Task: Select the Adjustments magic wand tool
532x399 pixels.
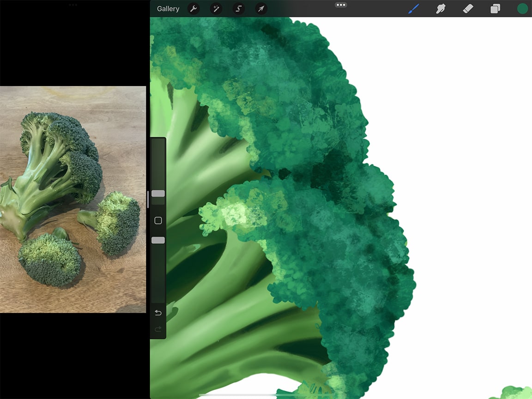Action: (x=216, y=8)
